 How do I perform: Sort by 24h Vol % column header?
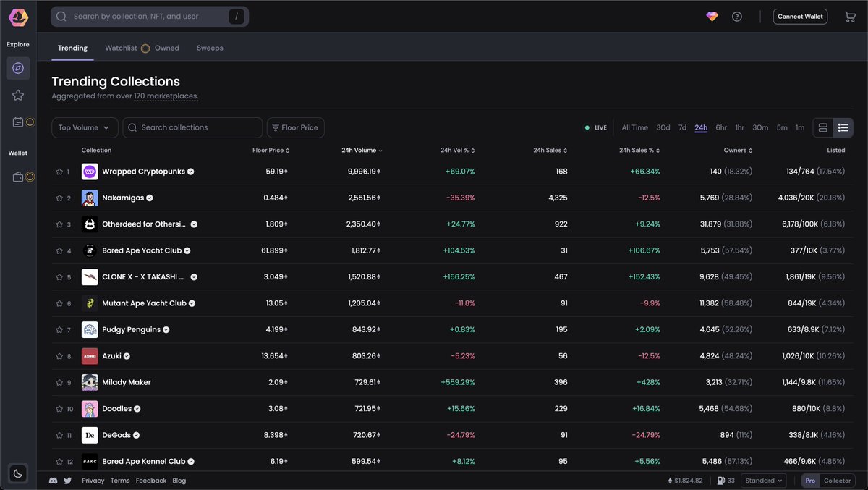point(457,151)
